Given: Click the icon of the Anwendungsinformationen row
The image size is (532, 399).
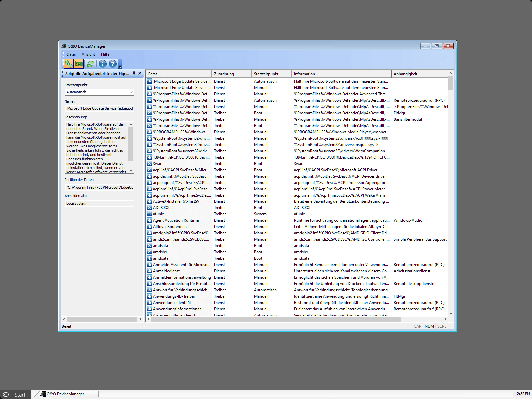Looking at the screenshot, I should 150,309.
